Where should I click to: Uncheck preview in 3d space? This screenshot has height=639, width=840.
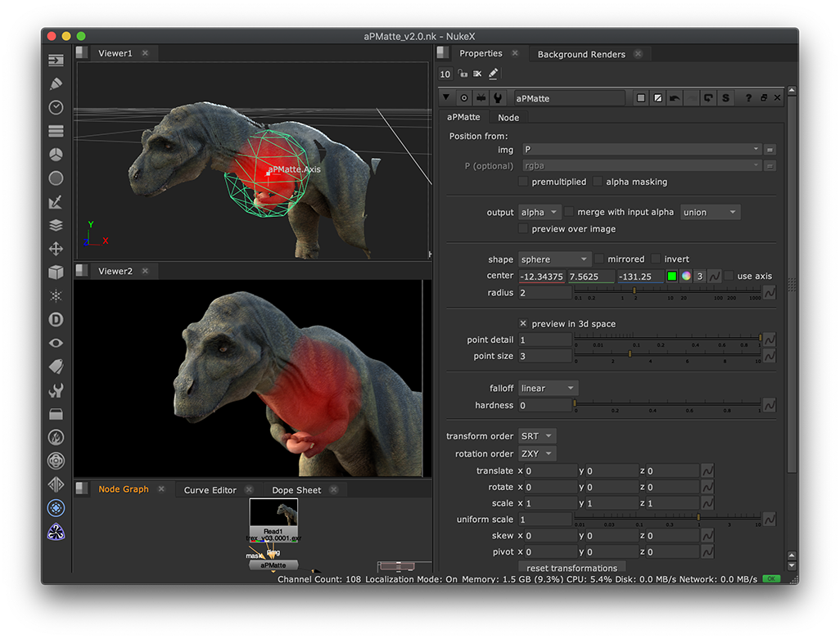coord(524,324)
